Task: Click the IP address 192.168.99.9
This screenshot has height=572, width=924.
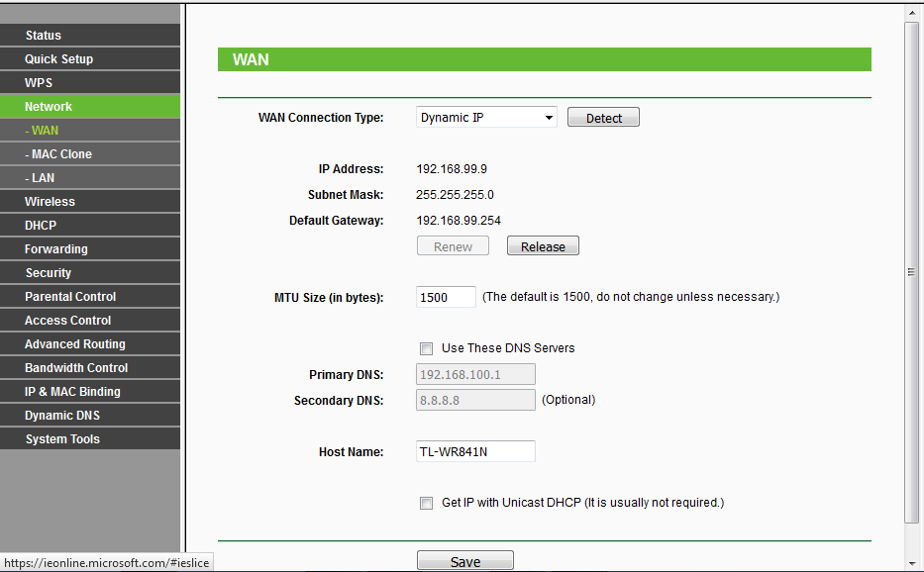Action: [452, 169]
